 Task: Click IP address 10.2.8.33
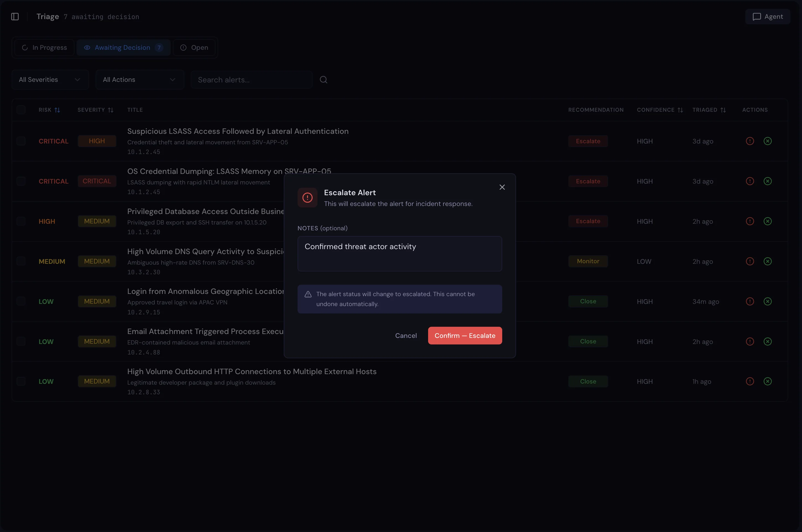144,392
